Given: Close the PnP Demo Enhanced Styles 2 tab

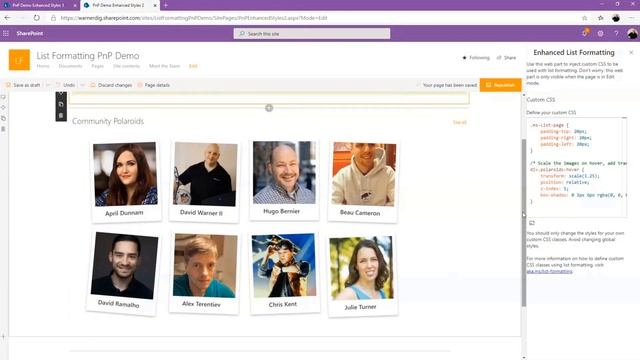Looking at the screenshot, I should pos(155,6).
